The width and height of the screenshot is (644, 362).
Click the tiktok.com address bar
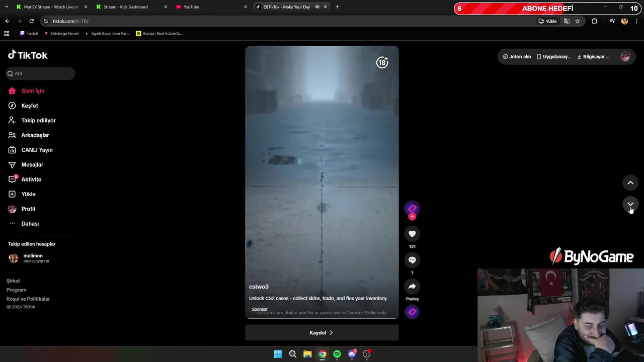287,21
